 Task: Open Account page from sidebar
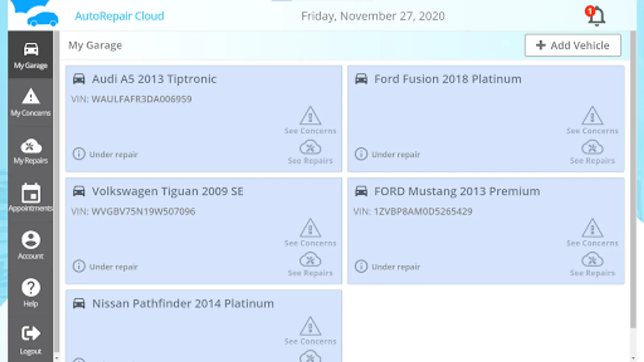click(x=31, y=245)
